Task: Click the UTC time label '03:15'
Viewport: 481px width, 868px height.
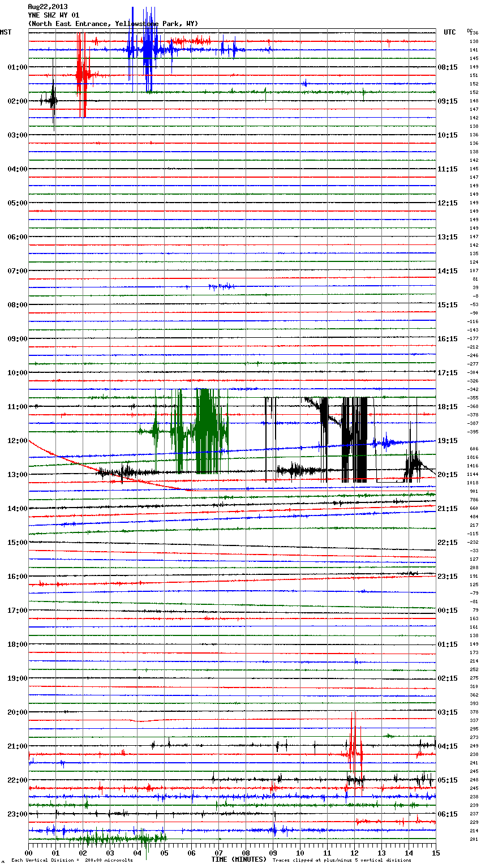Action: (448, 712)
